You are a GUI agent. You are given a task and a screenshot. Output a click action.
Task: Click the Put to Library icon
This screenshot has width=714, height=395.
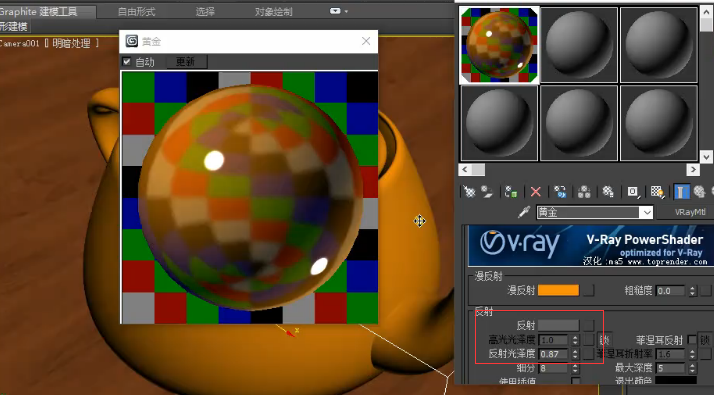pos(608,192)
